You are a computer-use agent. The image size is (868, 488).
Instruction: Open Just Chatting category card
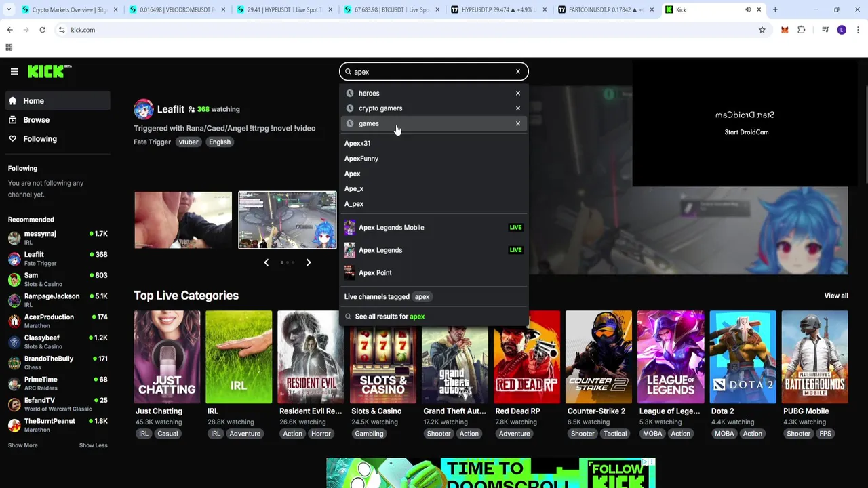[x=167, y=357]
